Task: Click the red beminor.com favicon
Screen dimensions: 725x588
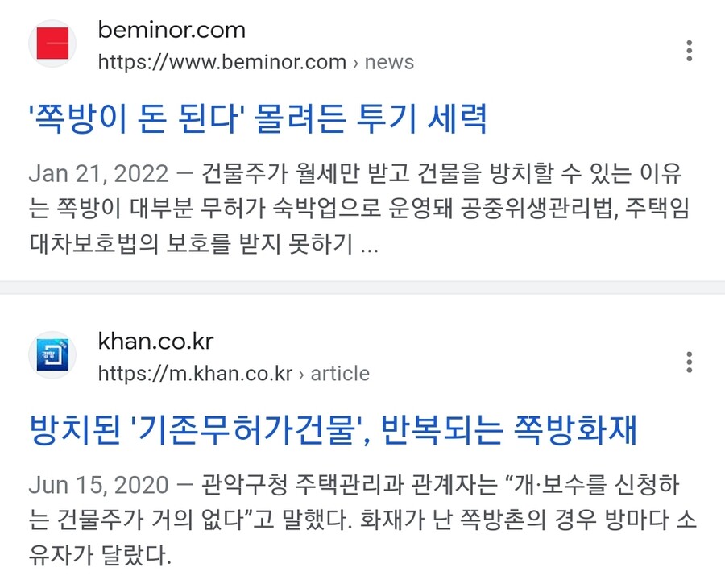Action: [x=52, y=43]
